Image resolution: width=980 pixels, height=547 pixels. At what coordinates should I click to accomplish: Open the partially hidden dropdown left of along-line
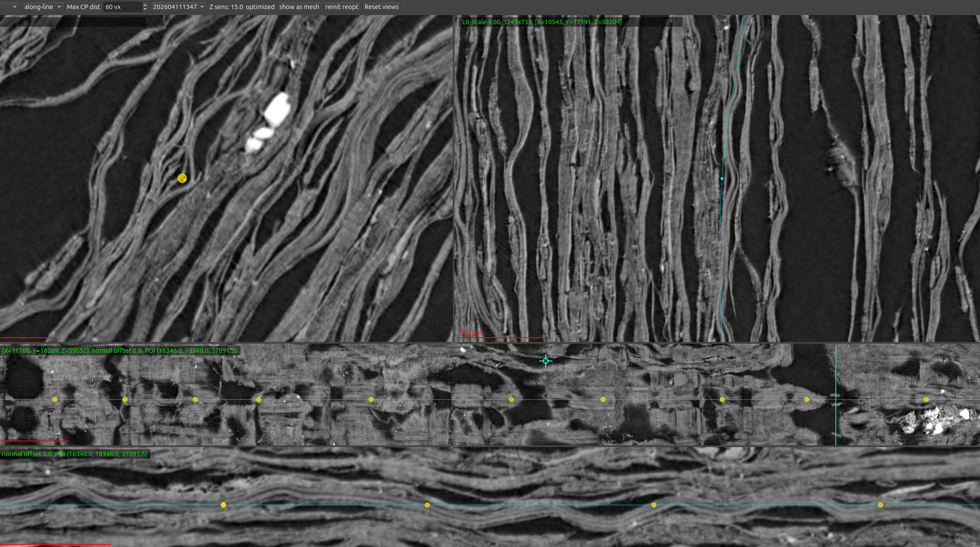[9, 7]
